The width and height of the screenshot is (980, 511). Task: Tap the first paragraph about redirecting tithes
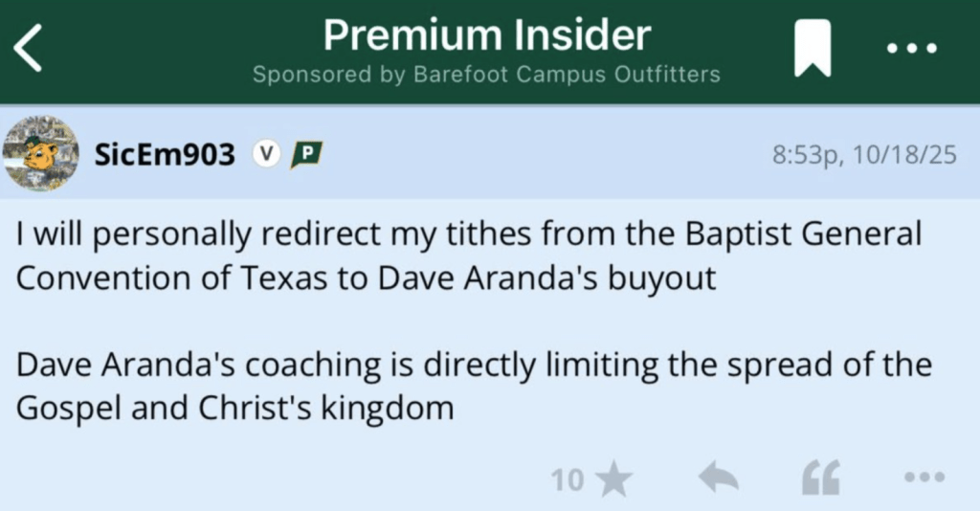pyautogui.click(x=469, y=255)
